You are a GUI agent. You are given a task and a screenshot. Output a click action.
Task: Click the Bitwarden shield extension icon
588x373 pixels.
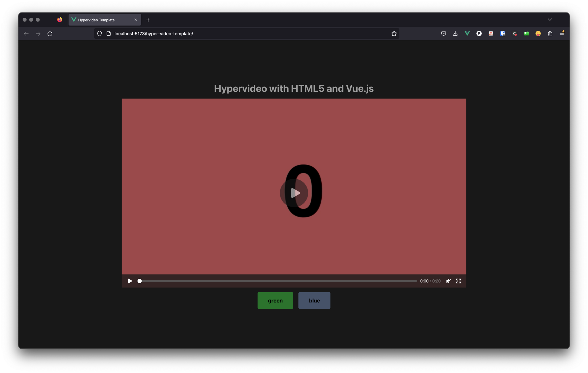coord(503,33)
